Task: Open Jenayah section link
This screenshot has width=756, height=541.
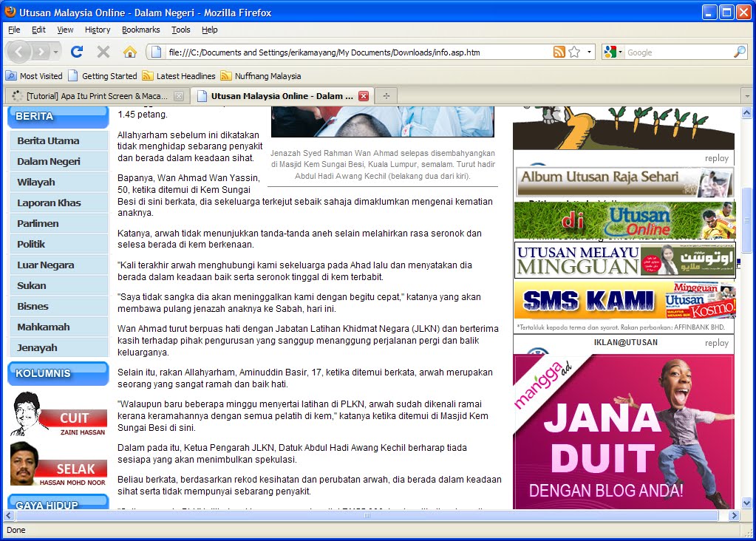Action: coord(59,348)
